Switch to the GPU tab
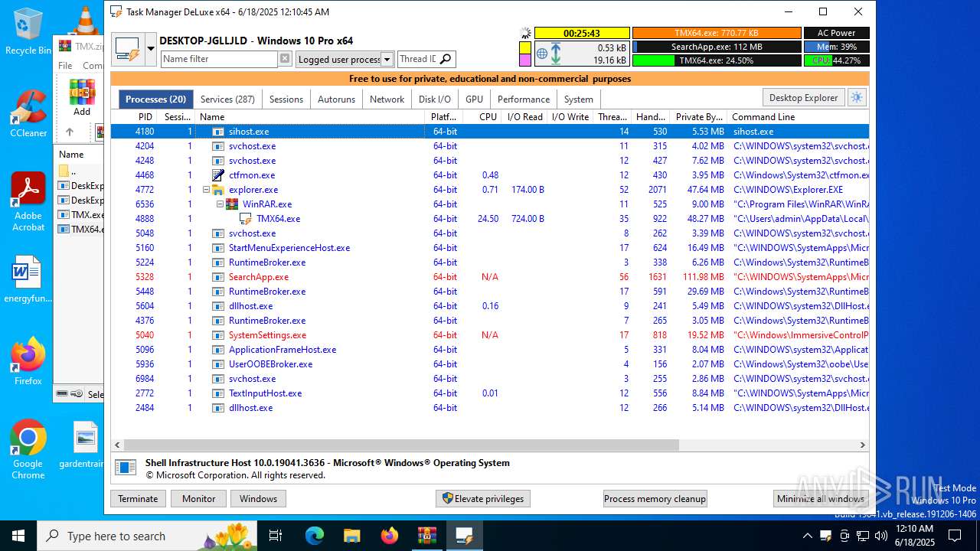The width and height of the screenshot is (980, 551). (474, 99)
